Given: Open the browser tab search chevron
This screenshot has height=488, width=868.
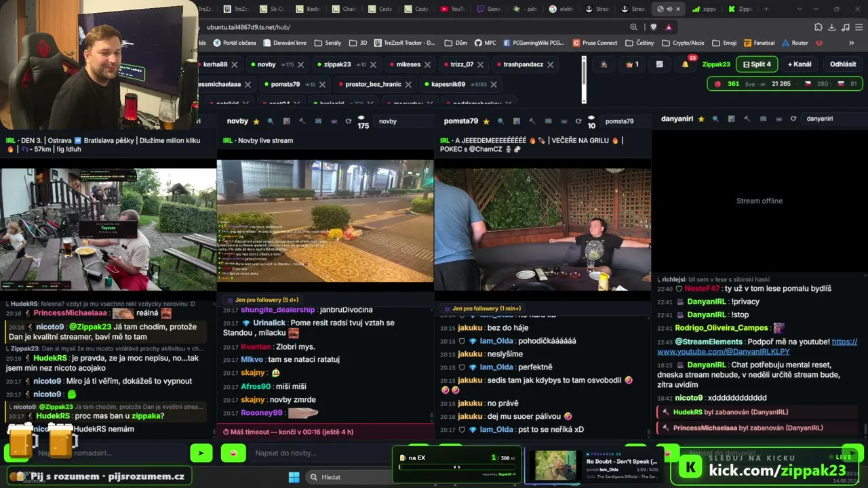Looking at the screenshot, I should click(800, 9).
